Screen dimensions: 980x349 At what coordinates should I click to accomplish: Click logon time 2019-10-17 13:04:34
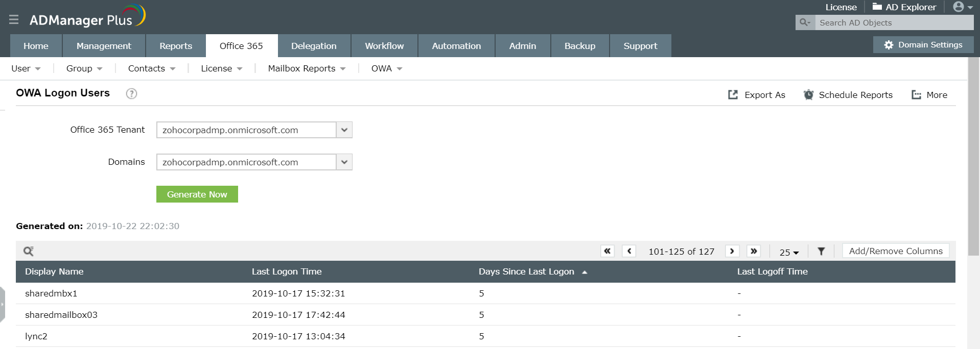coord(298,336)
